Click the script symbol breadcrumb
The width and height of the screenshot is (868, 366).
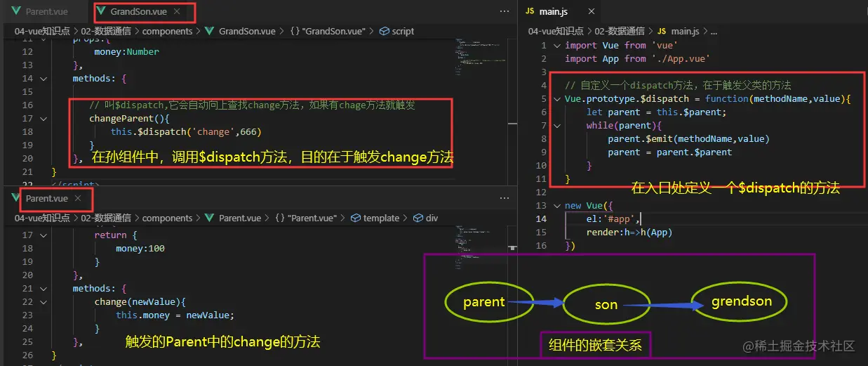click(x=396, y=31)
